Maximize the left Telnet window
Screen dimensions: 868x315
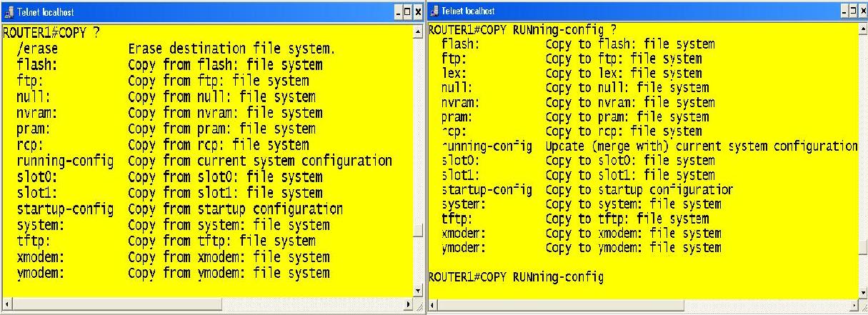[x=409, y=12]
